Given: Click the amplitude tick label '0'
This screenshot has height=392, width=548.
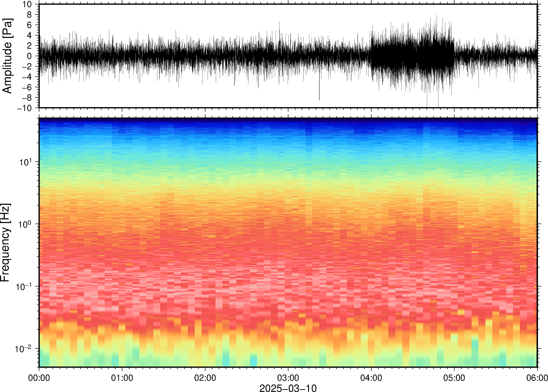Looking at the screenshot, I should pos(30,56).
